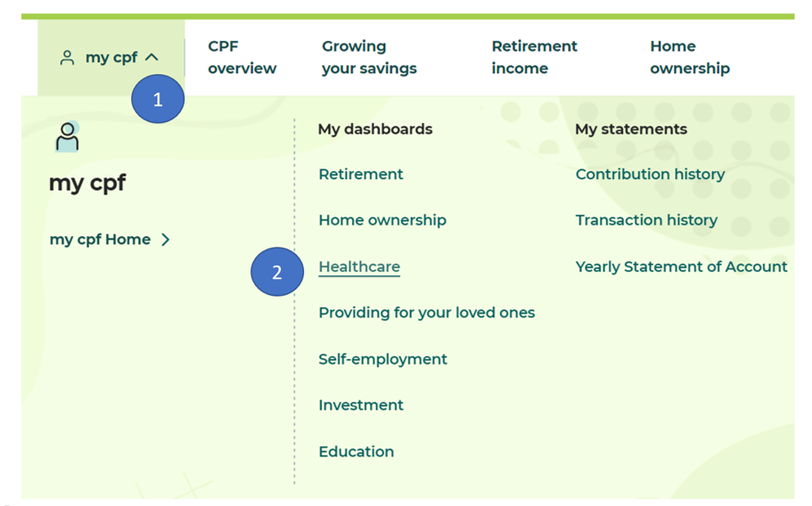The width and height of the screenshot is (812, 506).
Task: Click the blue step 1 circle marker
Action: (158, 100)
